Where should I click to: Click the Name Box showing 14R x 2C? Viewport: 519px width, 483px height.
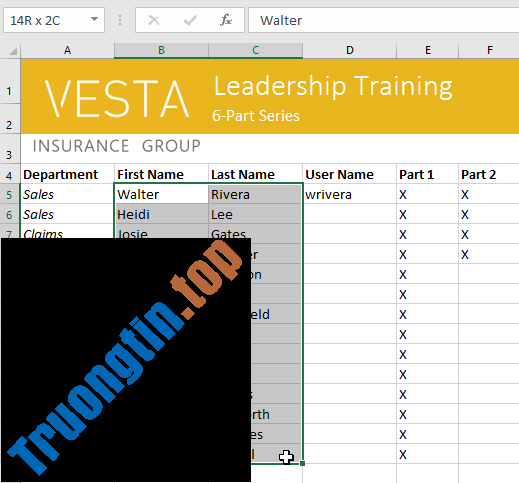(x=54, y=20)
